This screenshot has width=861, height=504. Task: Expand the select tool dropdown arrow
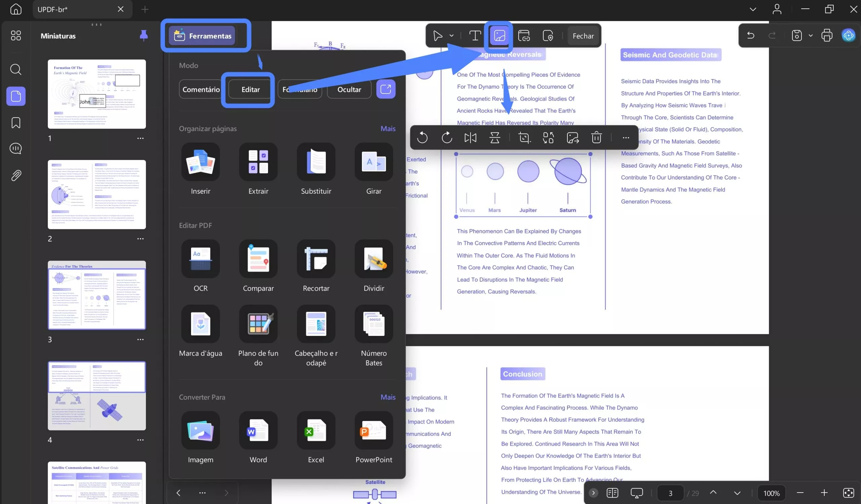coord(451,36)
